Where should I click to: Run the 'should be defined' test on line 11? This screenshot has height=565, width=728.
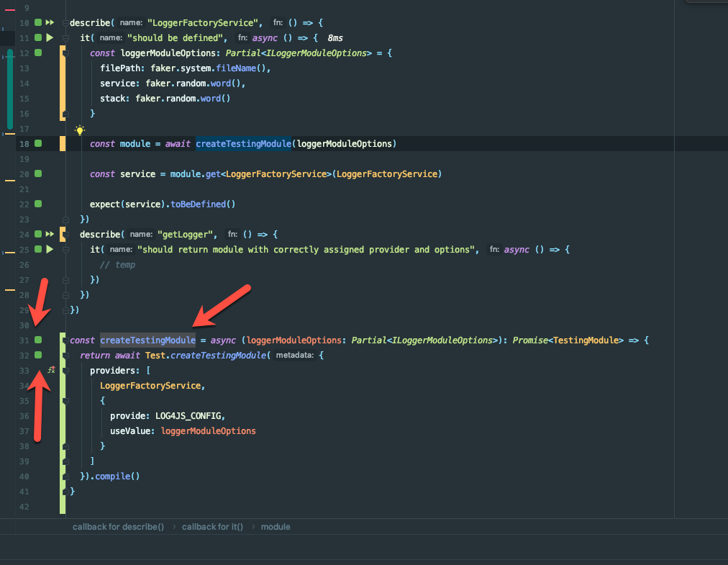[x=50, y=37]
